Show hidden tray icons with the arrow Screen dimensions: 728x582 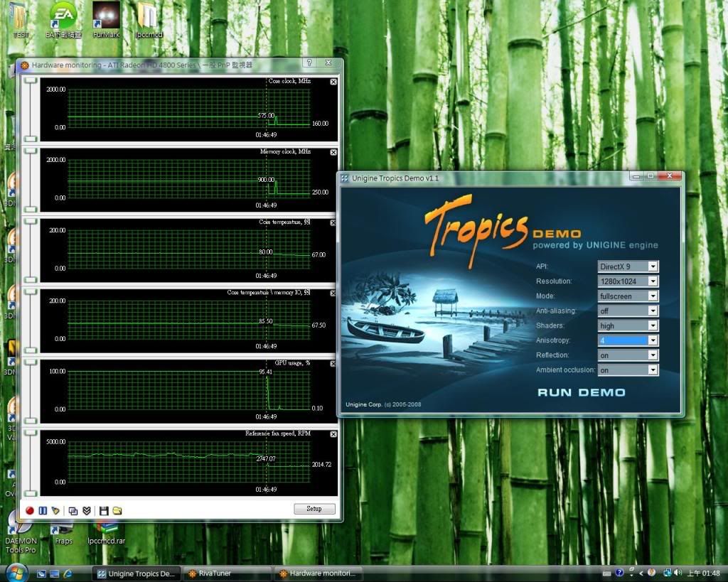click(641, 573)
